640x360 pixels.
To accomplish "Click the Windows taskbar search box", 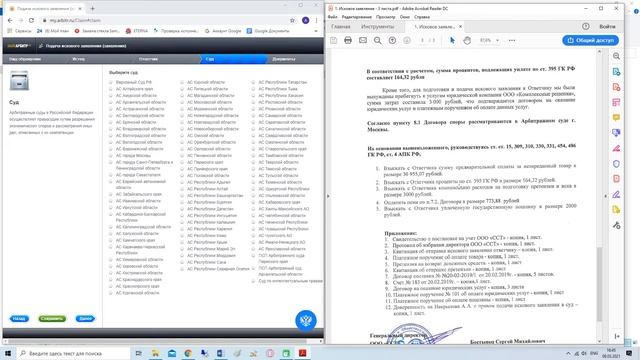I will (x=73, y=353).
